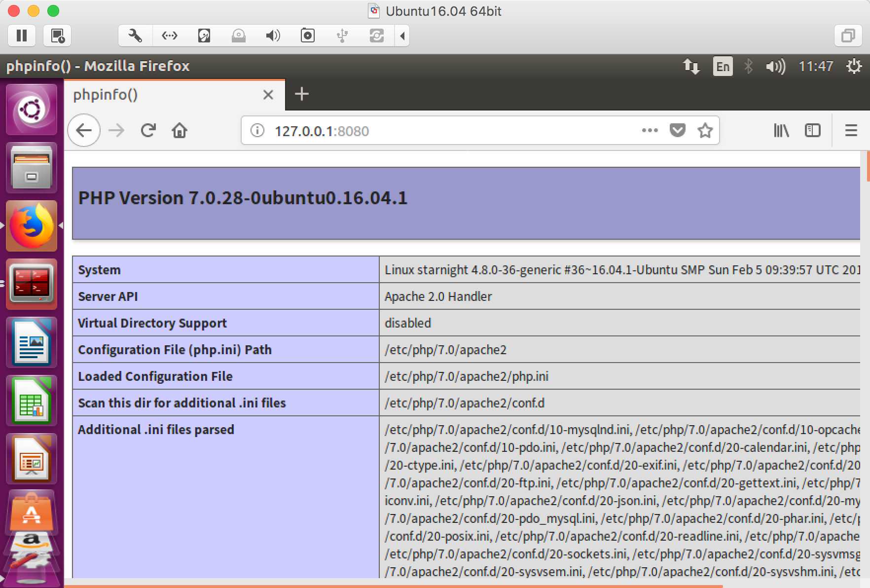Pause the virtual machine
This screenshot has width=870, height=588.
click(22, 36)
